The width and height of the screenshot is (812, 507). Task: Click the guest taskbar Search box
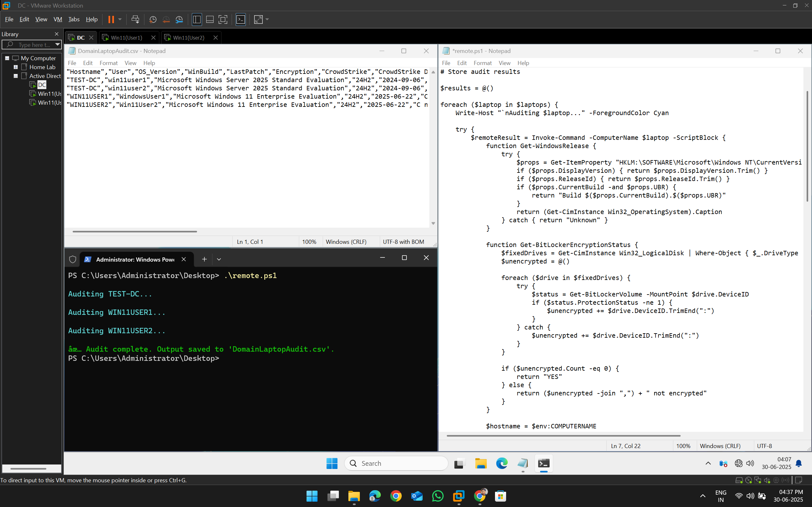[396, 464]
